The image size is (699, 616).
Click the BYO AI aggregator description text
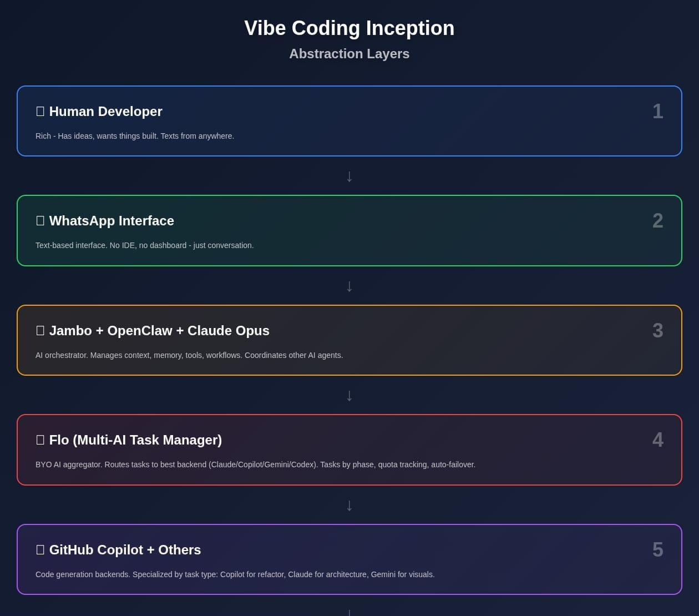255,464
